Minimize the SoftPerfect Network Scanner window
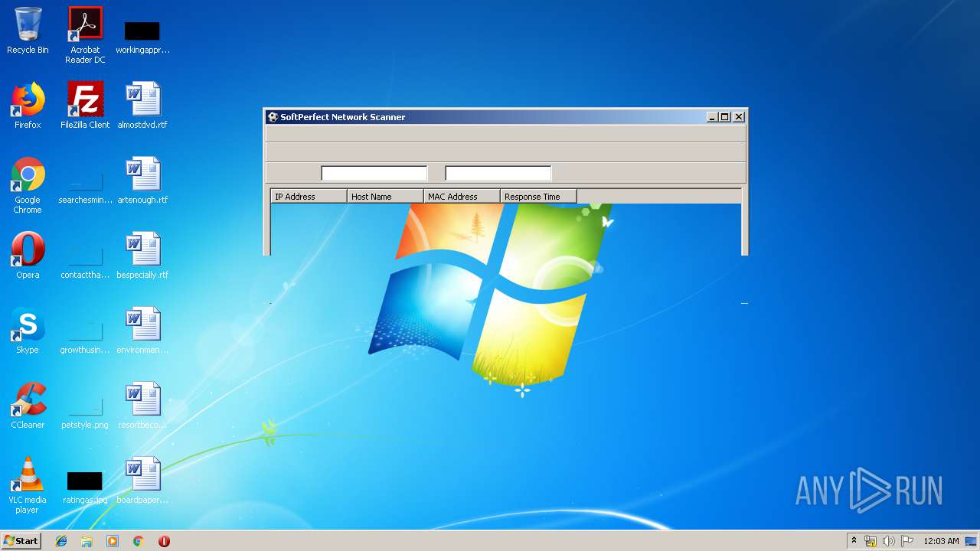The width and height of the screenshot is (980, 551). point(712,117)
